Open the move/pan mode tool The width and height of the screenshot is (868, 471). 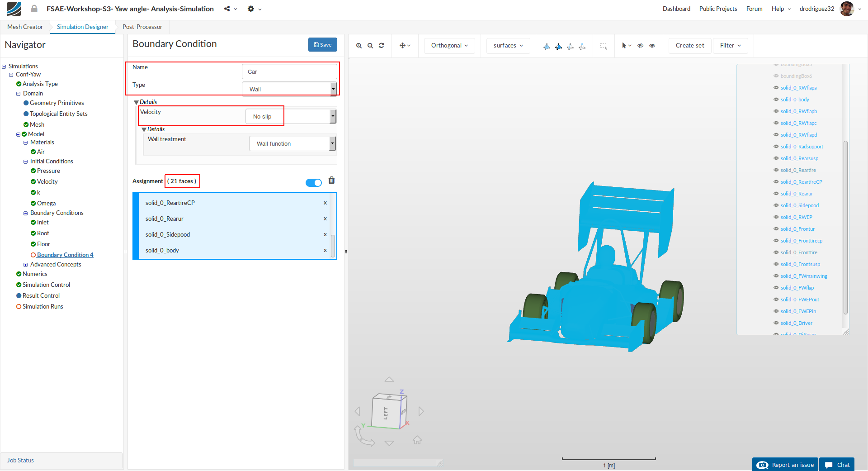(x=405, y=46)
